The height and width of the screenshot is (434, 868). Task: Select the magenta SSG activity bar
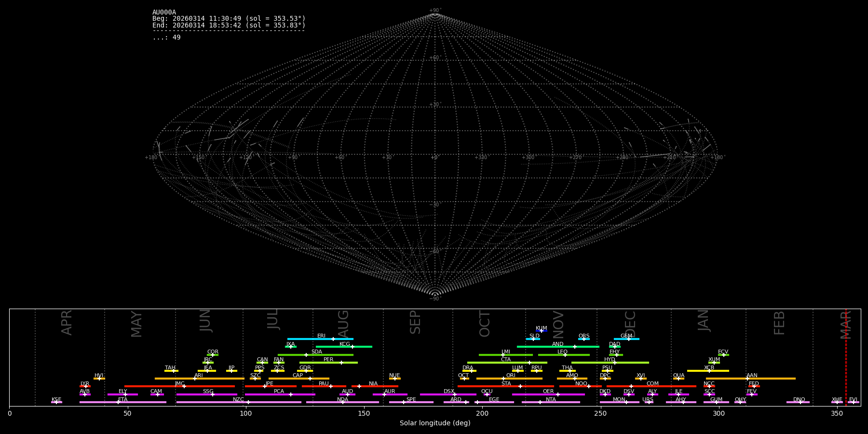tap(206, 394)
